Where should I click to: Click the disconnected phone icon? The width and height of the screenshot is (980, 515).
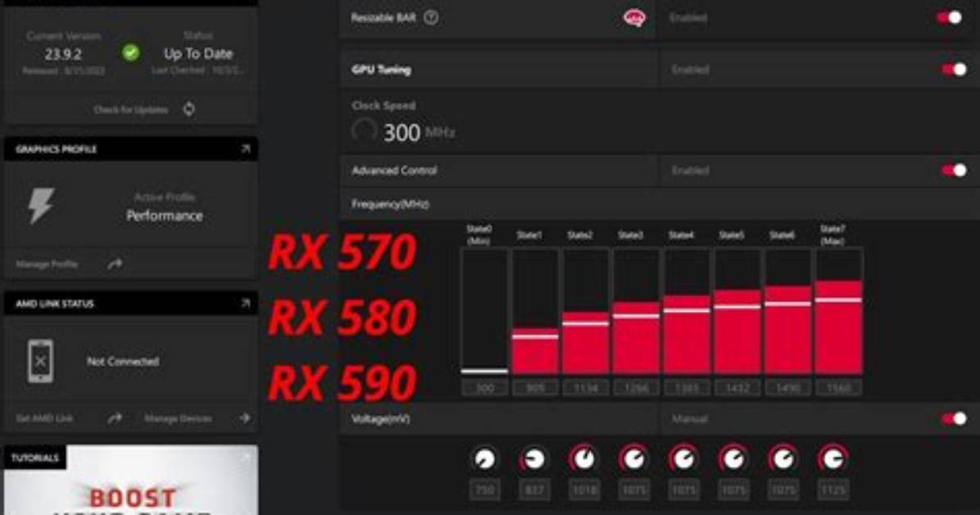pos(41,361)
